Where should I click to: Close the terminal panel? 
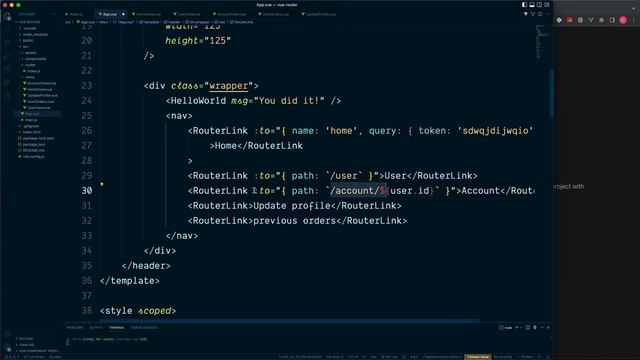pos(548,327)
